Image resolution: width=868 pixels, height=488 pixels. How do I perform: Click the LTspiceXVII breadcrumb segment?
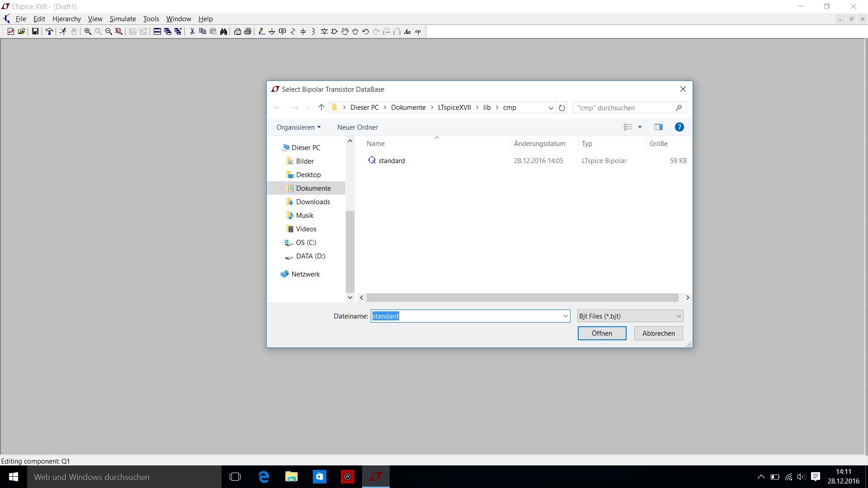click(454, 108)
